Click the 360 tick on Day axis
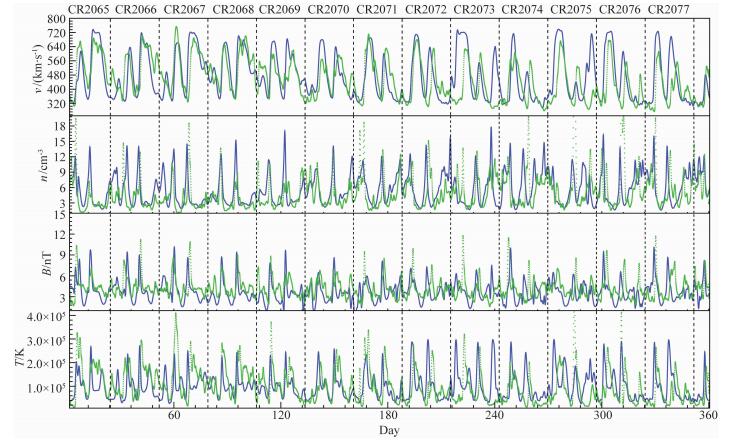The width and height of the screenshot is (740, 442). coord(708,415)
